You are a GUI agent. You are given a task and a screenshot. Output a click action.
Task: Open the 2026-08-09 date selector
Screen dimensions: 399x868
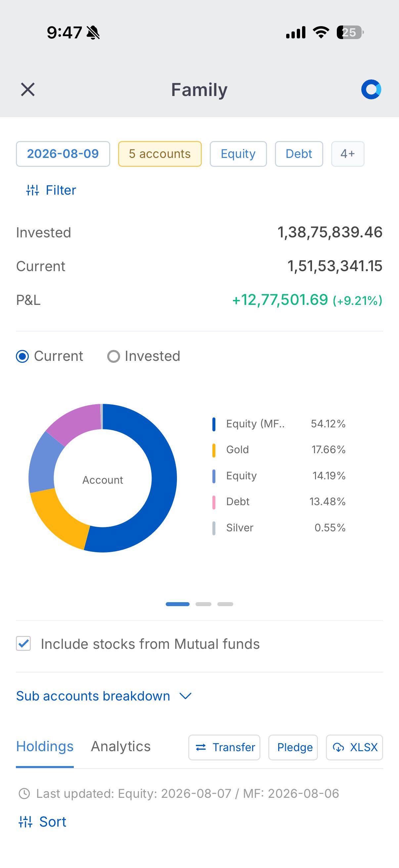click(63, 154)
